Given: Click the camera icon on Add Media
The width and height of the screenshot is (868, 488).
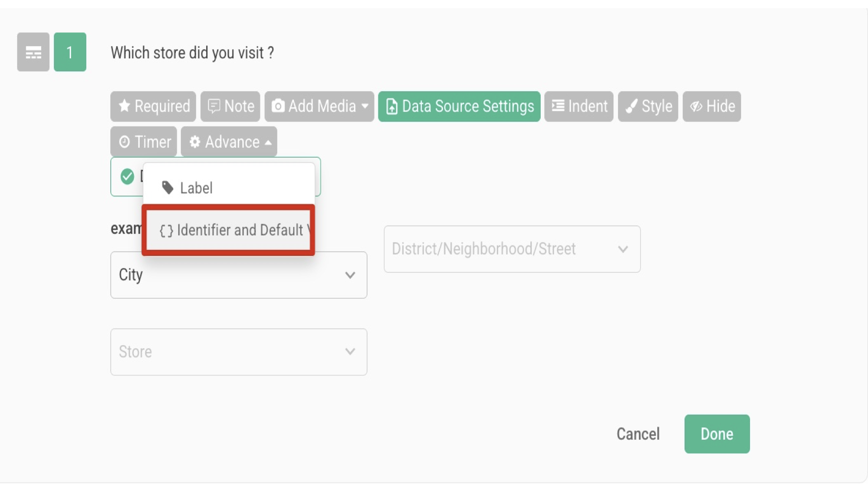Looking at the screenshot, I should point(278,106).
